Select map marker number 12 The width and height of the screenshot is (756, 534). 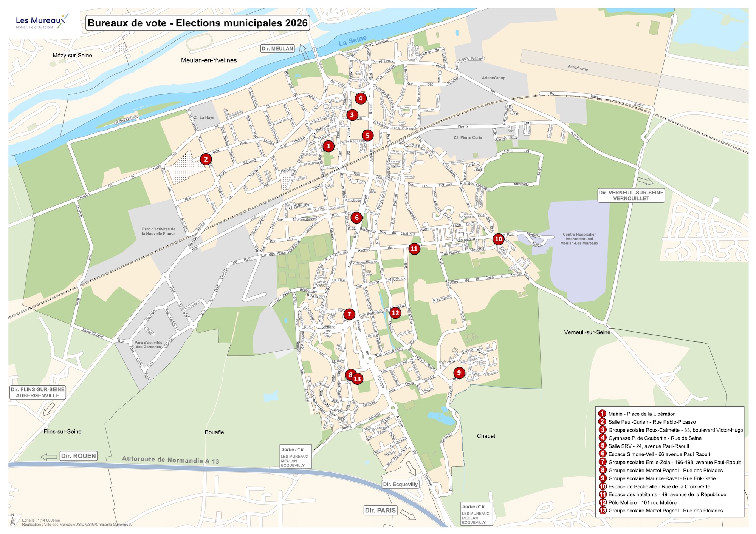[395, 313]
